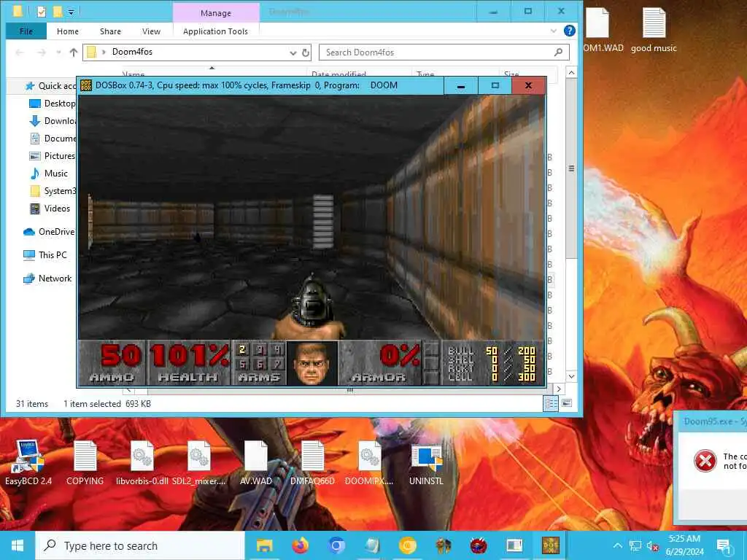Viewport: 747px width, 560px height.
Task: Click the scroll-right arrow of file list
Action: click(x=559, y=389)
